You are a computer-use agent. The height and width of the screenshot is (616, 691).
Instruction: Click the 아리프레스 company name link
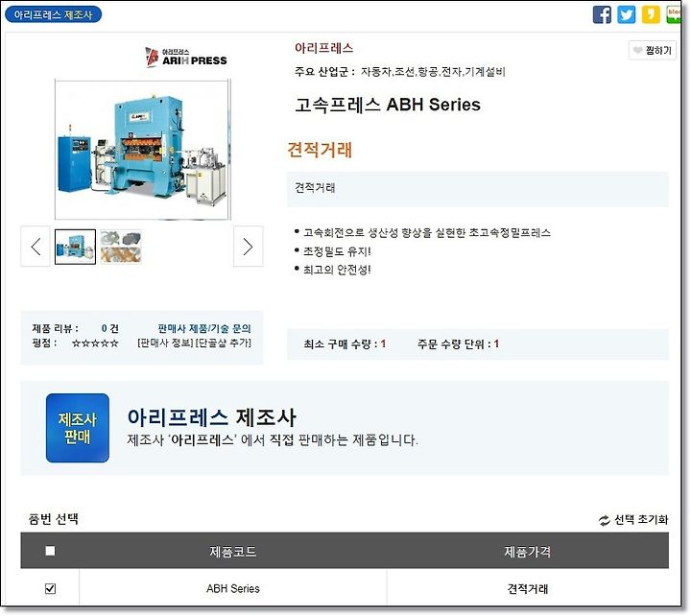[x=324, y=48]
